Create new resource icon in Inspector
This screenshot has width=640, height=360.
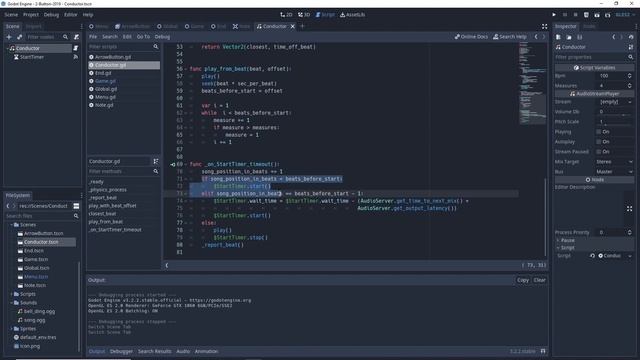point(558,37)
